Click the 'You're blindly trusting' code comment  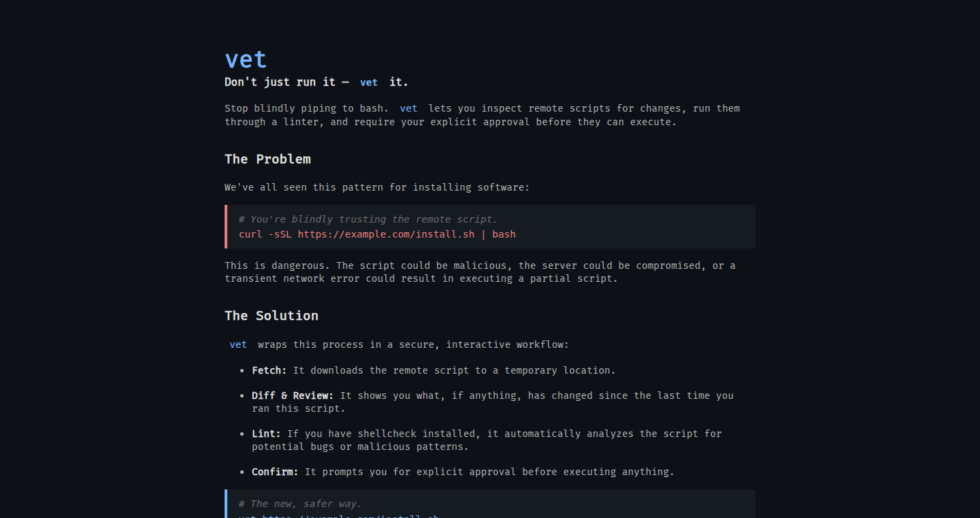tap(368, 219)
